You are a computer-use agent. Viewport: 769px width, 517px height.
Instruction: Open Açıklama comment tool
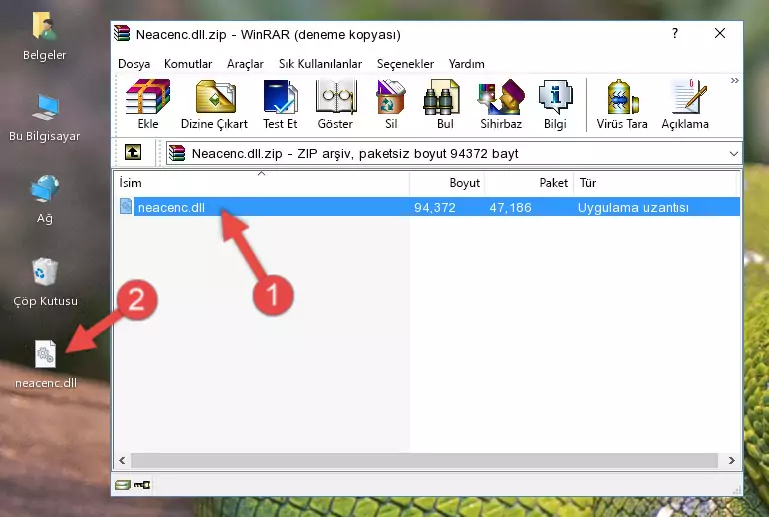click(x=685, y=104)
